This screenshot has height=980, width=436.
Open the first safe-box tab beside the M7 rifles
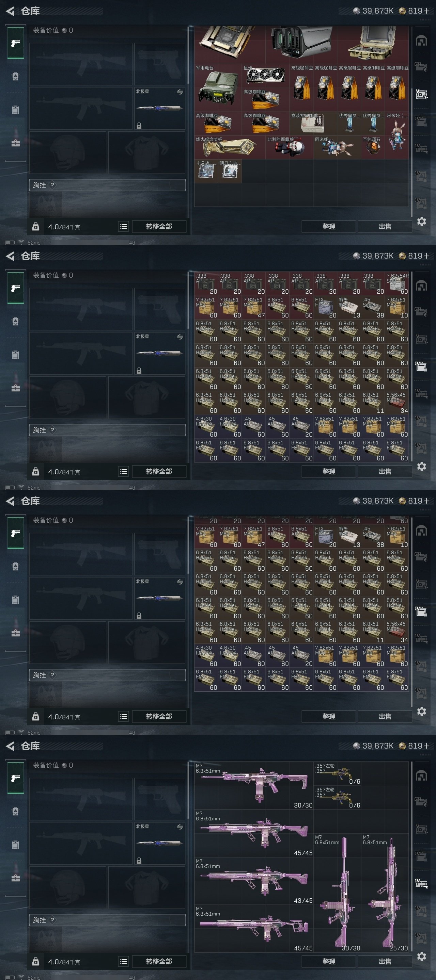tap(421, 776)
